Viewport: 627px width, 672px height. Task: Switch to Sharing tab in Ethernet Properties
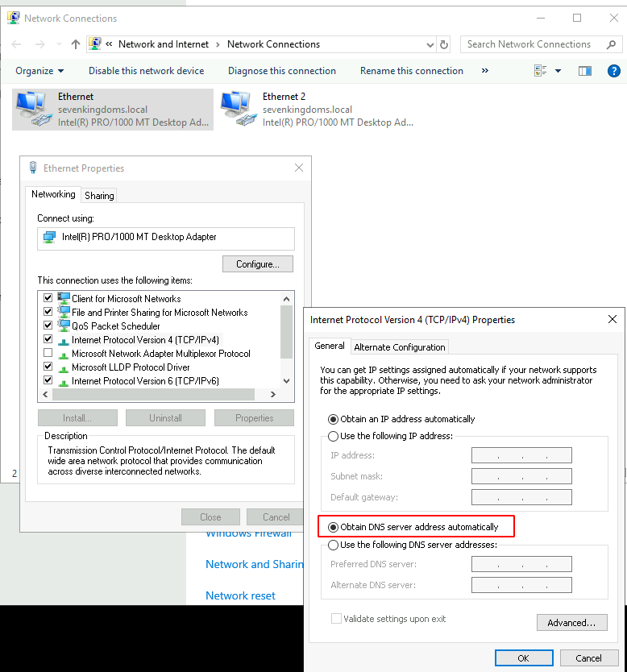[x=99, y=196]
